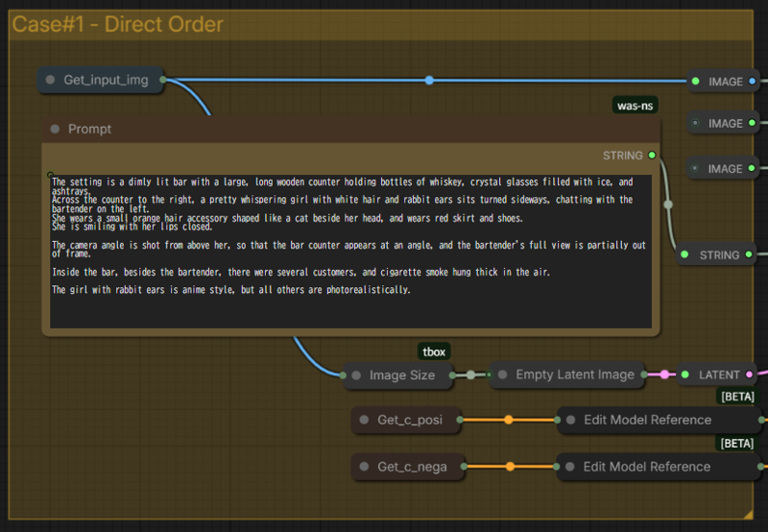This screenshot has width=768, height=532.
Task: Click the orange reroute dot after Get_c_nega
Action: pos(510,467)
